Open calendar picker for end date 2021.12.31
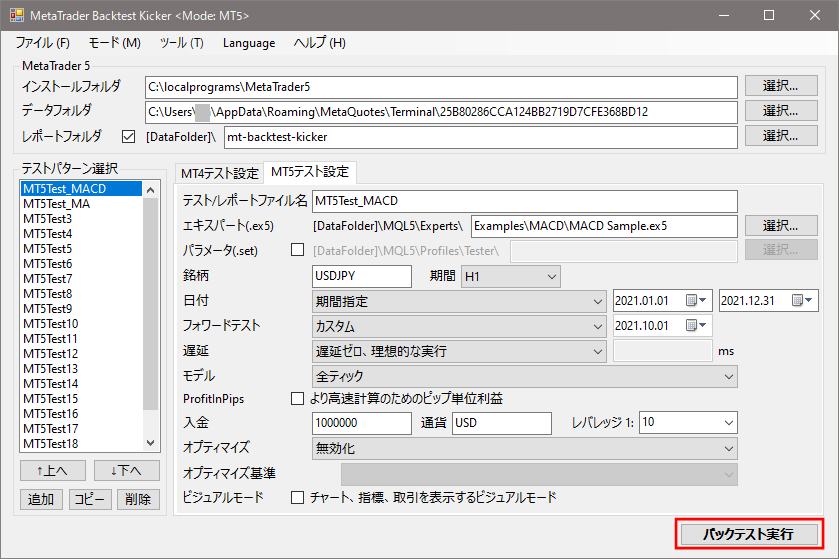Screen dimensions: 839x559 coord(802,301)
